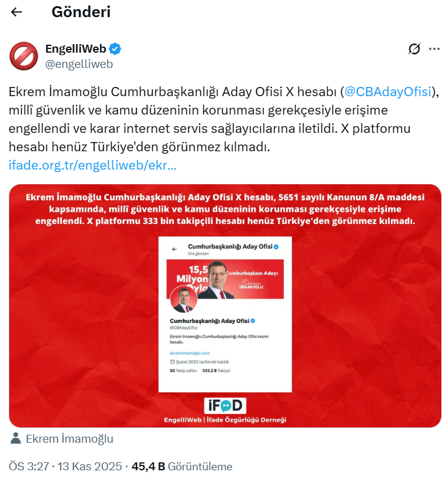Open the three-dot more options menu

click(x=434, y=49)
